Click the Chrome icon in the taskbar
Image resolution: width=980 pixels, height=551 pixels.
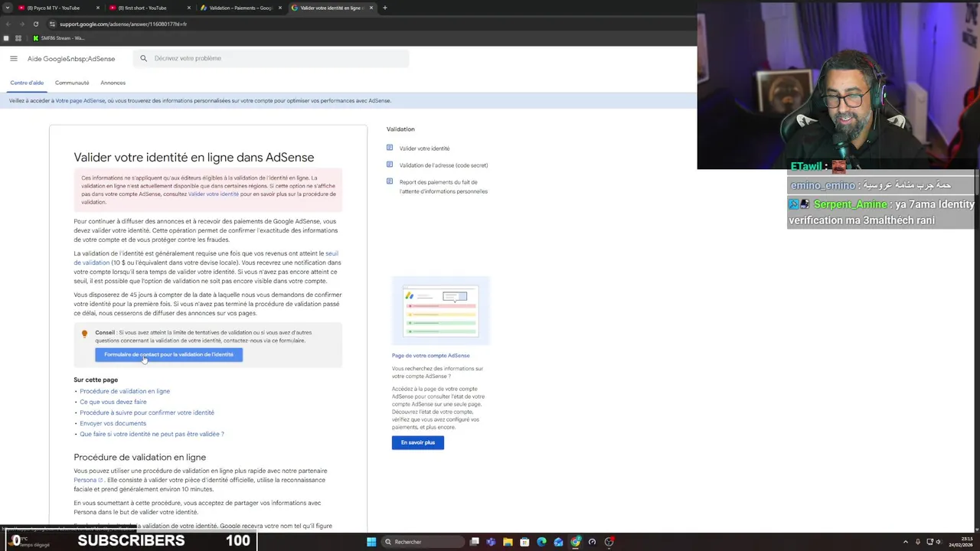575,542
